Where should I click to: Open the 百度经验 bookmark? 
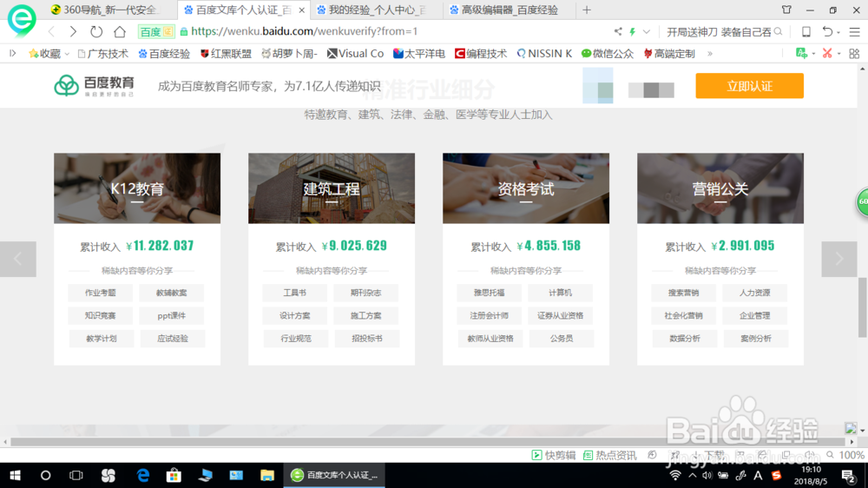pos(164,54)
